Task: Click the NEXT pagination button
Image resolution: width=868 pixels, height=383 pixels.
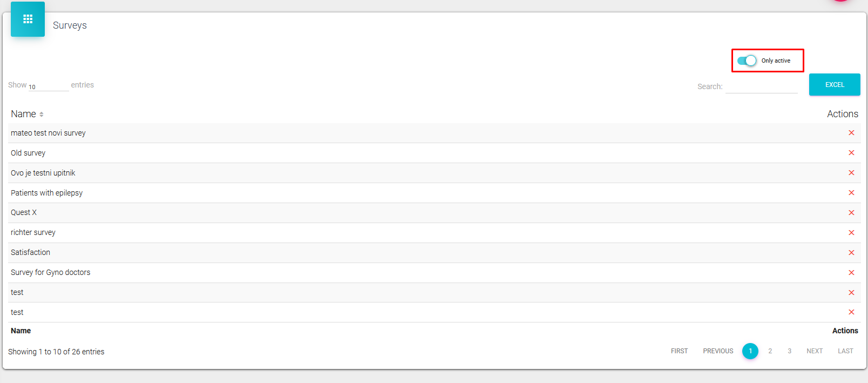Action: coord(814,351)
